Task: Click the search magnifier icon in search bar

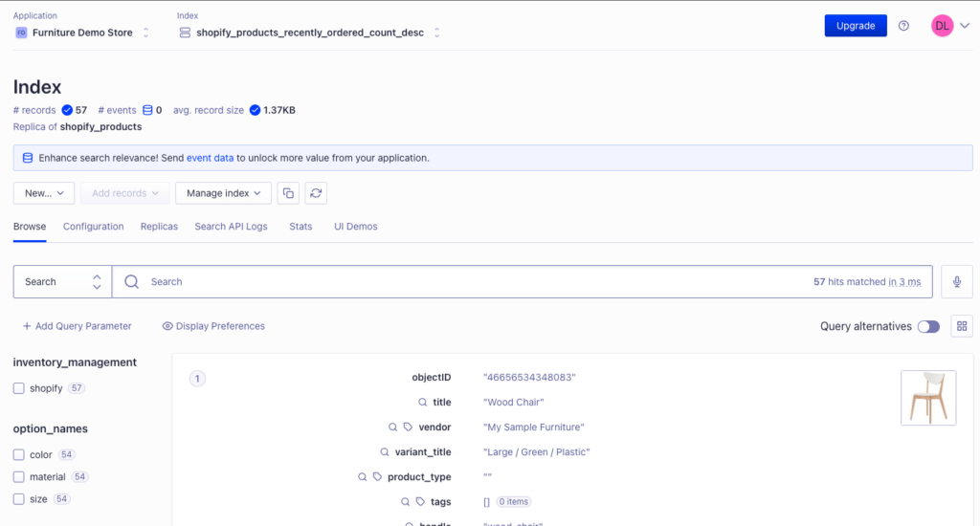Action: (131, 282)
